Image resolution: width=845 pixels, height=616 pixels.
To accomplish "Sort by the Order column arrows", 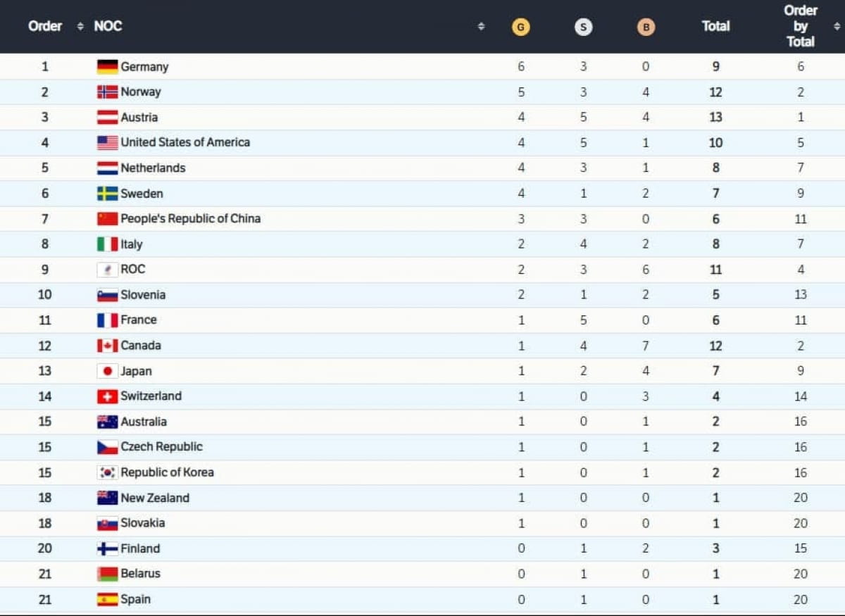I will [80, 27].
